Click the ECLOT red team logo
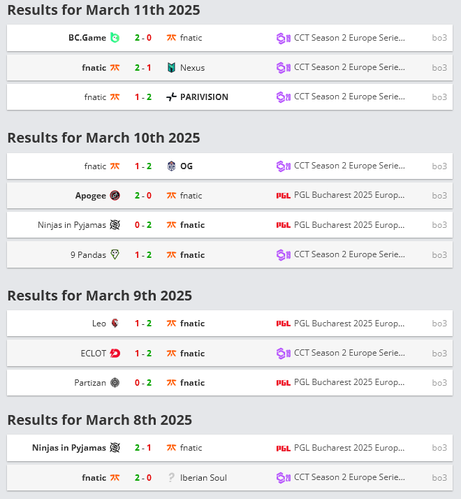 115,353
